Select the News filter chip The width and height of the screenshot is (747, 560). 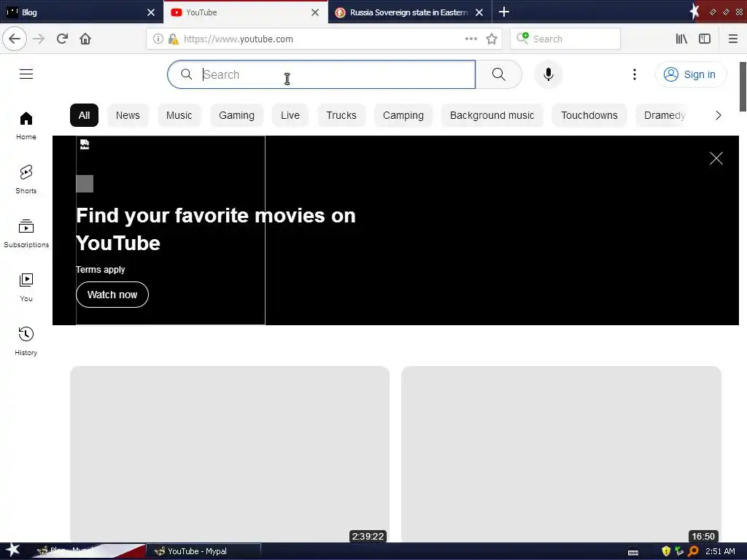click(128, 115)
